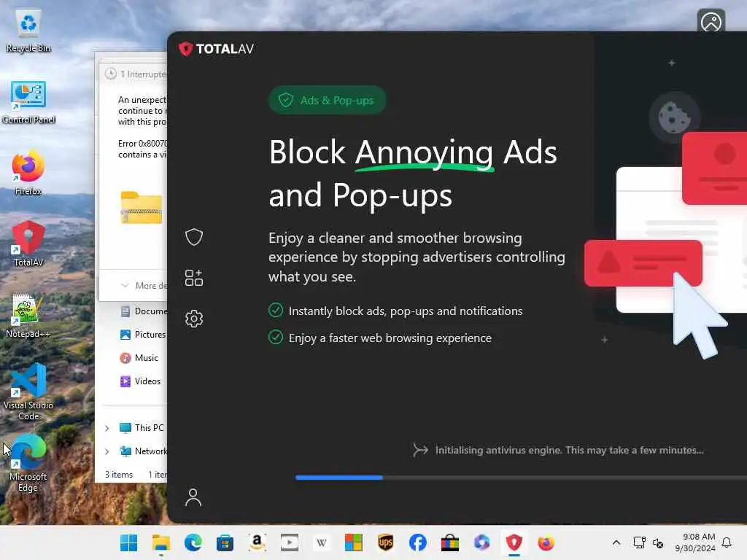The image size is (747, 560).
Task: Click the Ads & Pop-ups badge
Action: point(328,100)
